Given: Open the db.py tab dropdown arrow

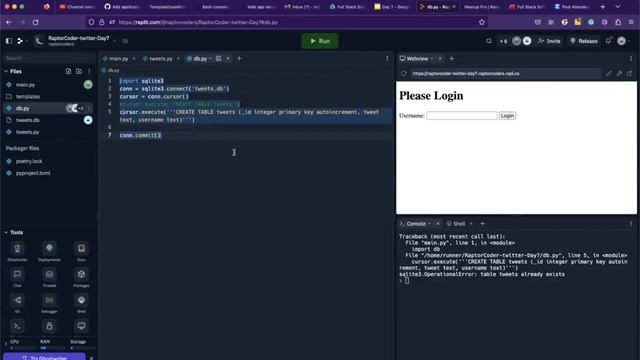Looking at the screenshot, I should [x=210, y=59].
